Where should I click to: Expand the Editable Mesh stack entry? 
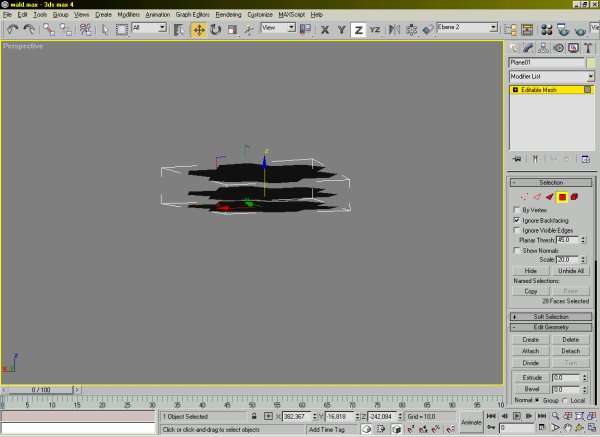(x=515, y=90)
